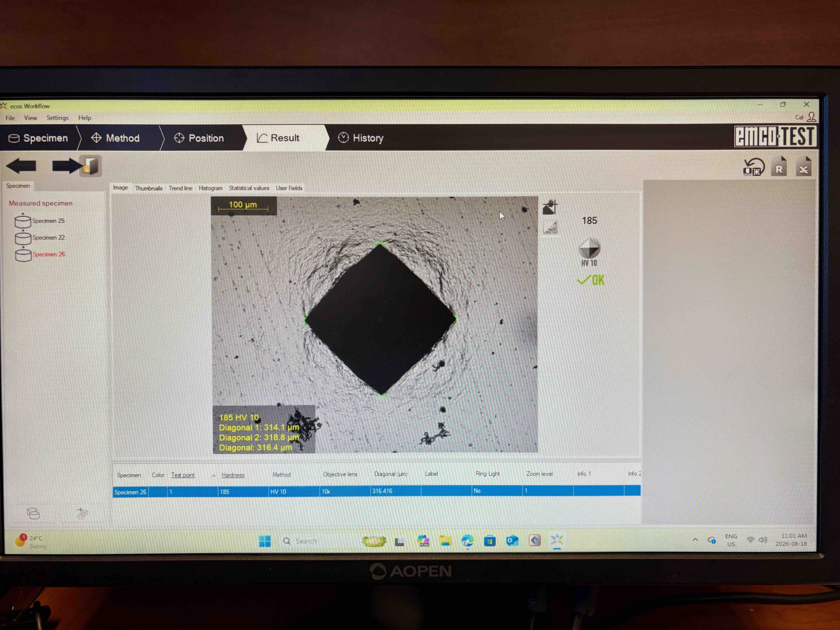The height and width of the screenshot is (630, 840).
Task: Click the Objective lens column header
Action: pyautogui.click(x=340, y=474)
